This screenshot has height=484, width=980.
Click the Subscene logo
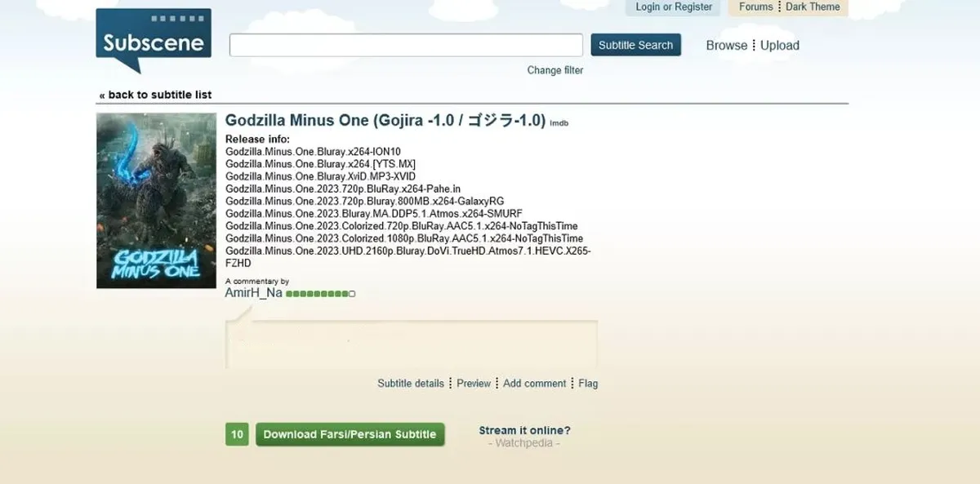pyautogui.click(x=154, y=42)
